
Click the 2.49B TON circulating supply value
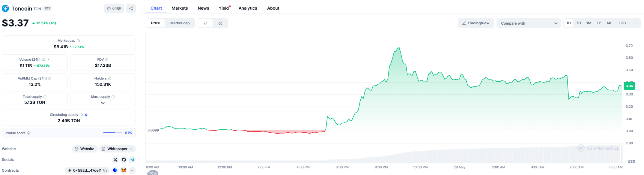[x=69, y=121]
